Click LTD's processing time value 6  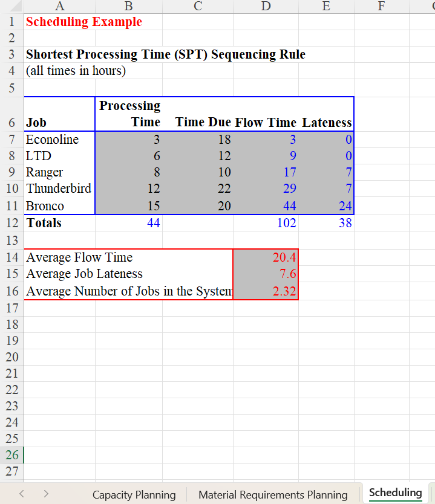(129, 156)
